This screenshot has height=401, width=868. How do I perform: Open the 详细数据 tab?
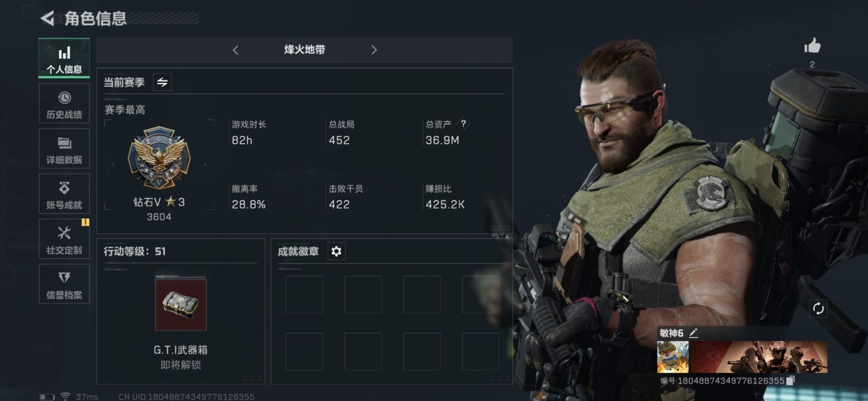(x=64, y=148)
